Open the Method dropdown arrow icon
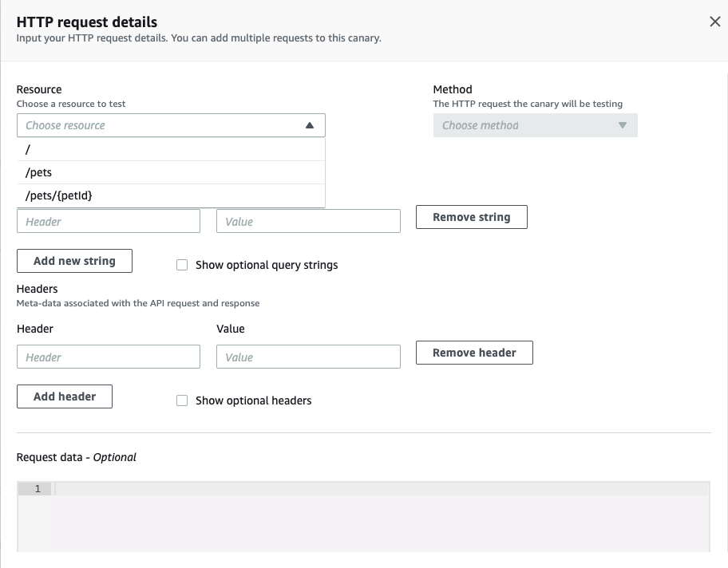This screenshot has width=728, height=568. [x=624, y=125]
